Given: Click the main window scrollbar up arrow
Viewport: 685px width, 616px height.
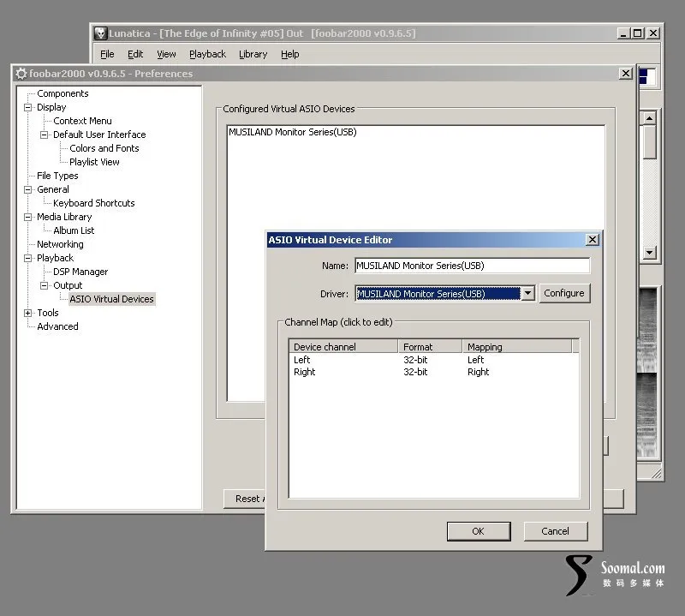Looking at the screenshot, I should [x=650, y=118].
